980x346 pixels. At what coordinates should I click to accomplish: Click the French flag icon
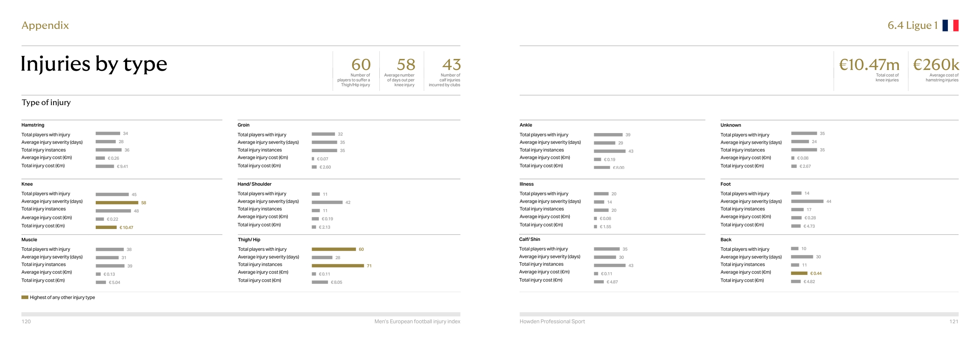click(950, 26)
